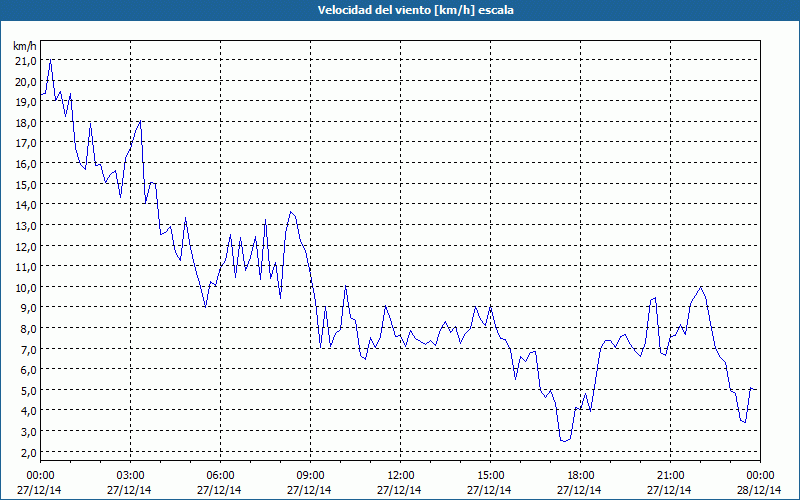Click the 21:00 time axis label
Viewport: 800px width, 500px height.
(670, 476)
